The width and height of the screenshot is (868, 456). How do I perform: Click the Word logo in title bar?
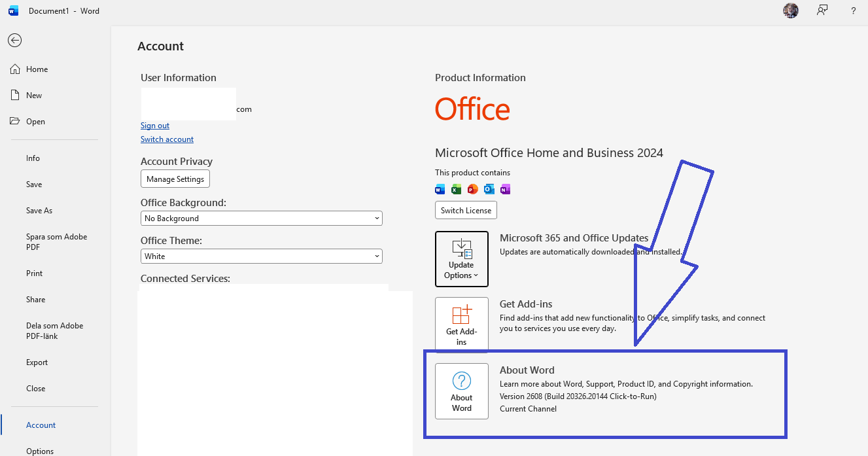(x=14, y=11)
